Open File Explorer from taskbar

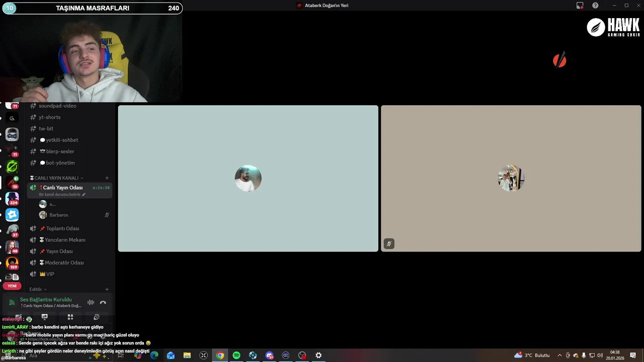click(187, 355)
